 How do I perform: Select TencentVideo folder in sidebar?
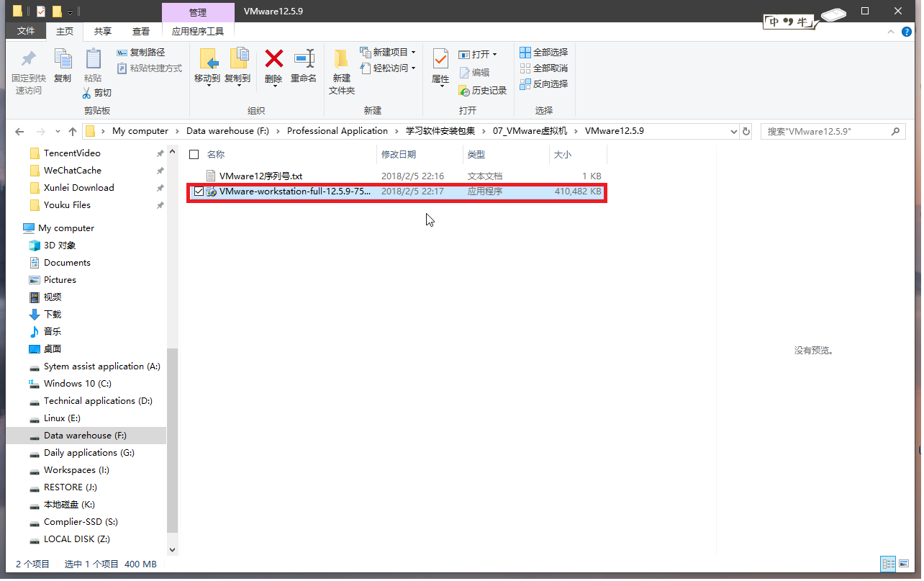click(x=72, y=153)
